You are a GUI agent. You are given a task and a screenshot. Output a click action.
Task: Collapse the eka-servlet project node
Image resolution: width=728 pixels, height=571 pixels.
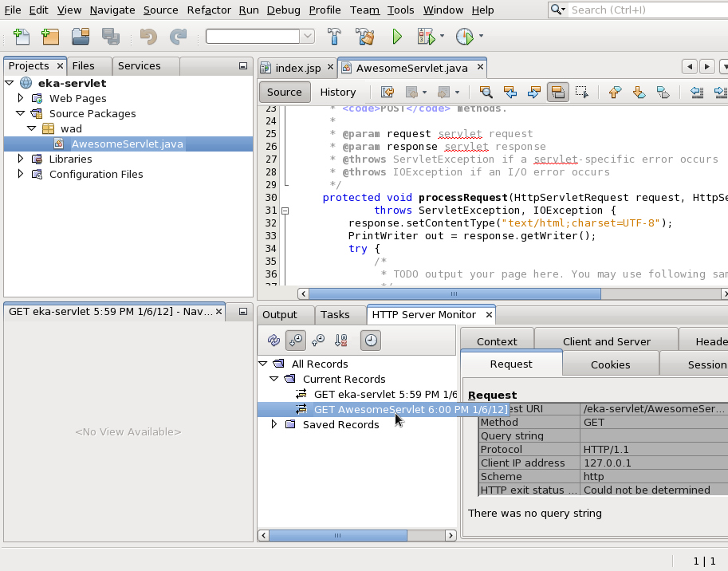point(10,83)
